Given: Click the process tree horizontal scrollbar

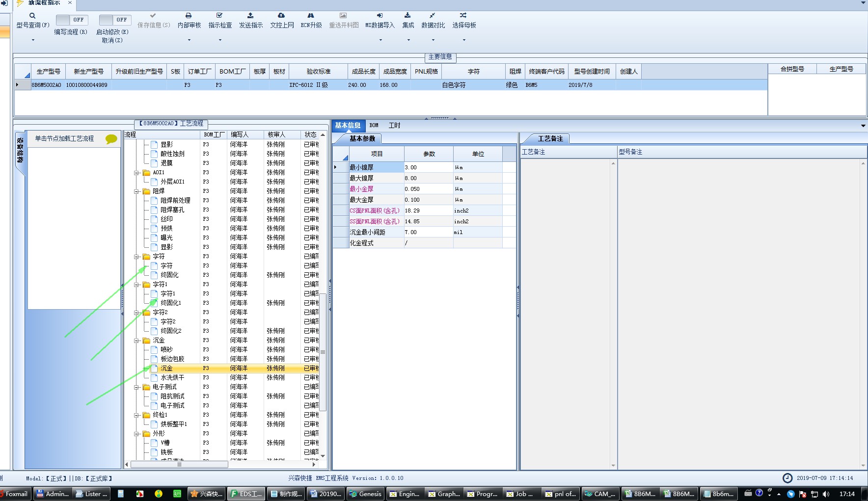Looking at the screenshot, I should click(x=179, y=464).
